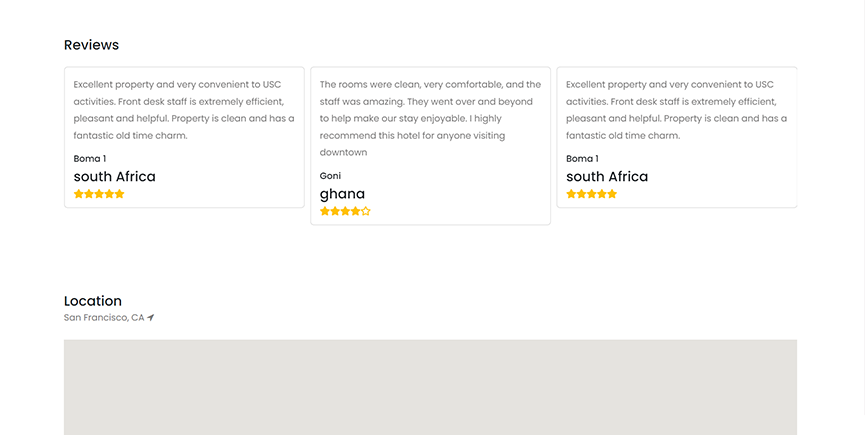Click the first star in the leftmost review card
The image size is (865, 435).
79,194
